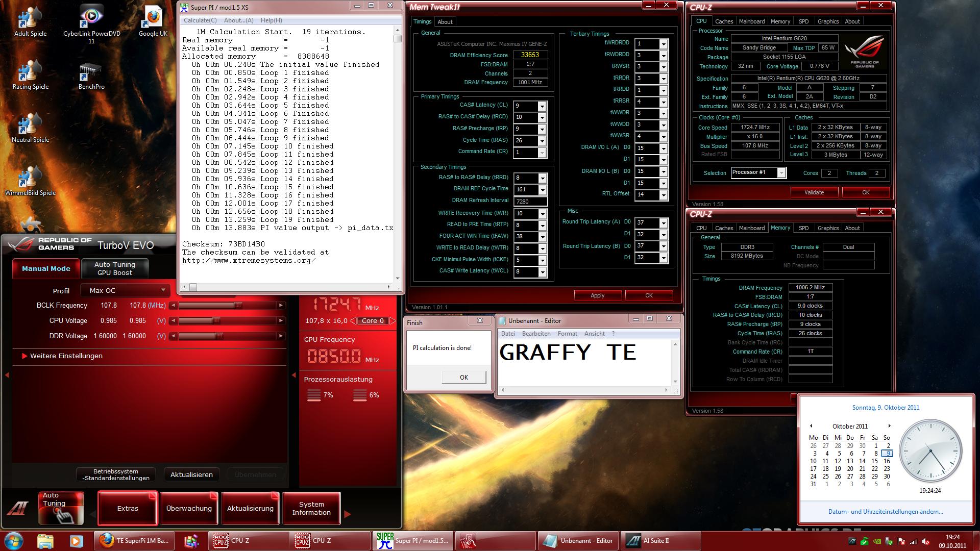This screenshot has width=980, height=551.
Task: Click the Super PI vertical scrollbar
Action: [398, 154]
